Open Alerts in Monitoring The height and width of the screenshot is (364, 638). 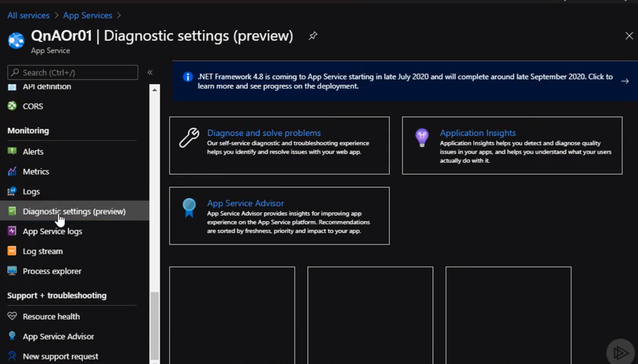click(x=33, y=151)
